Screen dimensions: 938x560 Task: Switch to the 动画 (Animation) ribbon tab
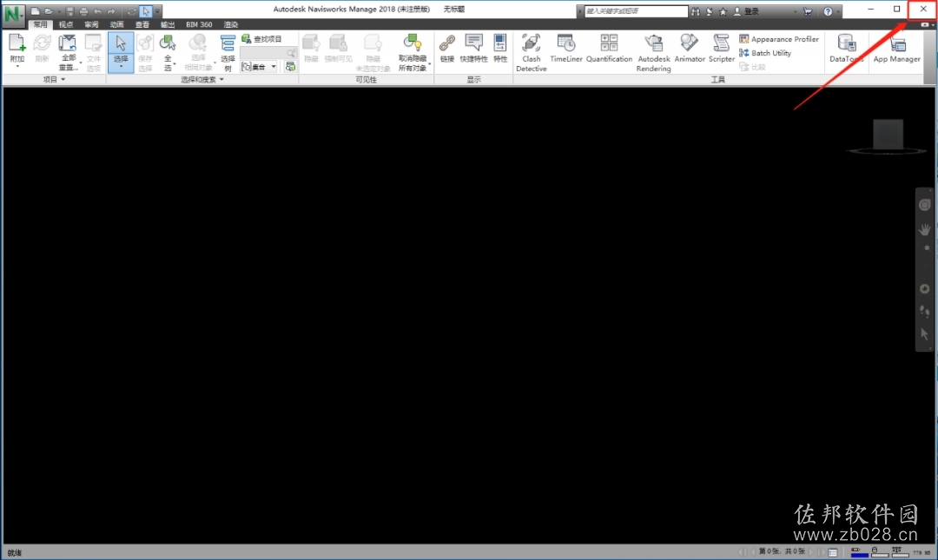point(116,24)
